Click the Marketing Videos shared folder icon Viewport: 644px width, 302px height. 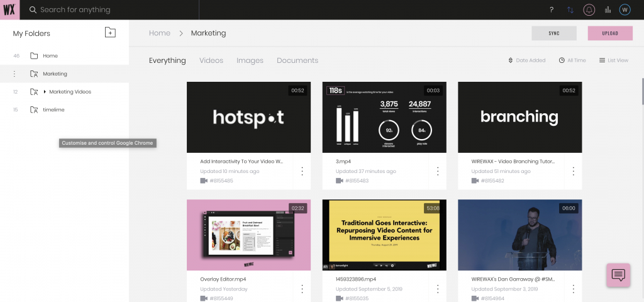pyautogui.click(x=34, y=92)
